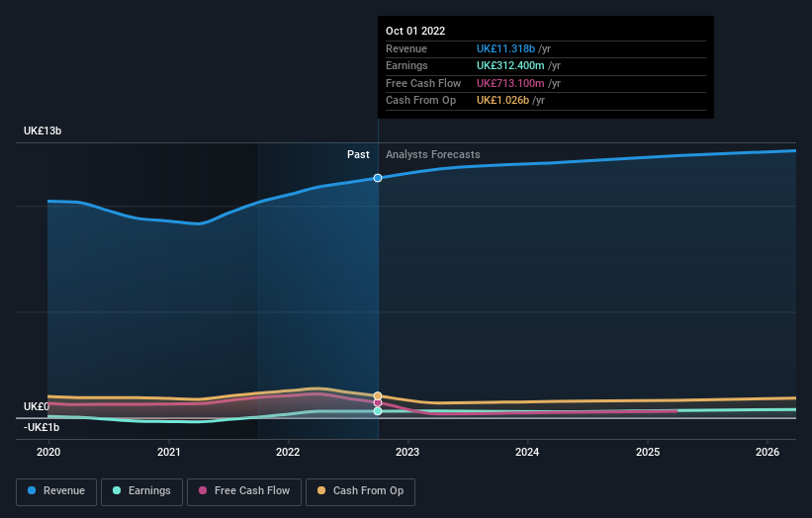Click the Oct 01 2022 tooltip date

pos(415,31)
